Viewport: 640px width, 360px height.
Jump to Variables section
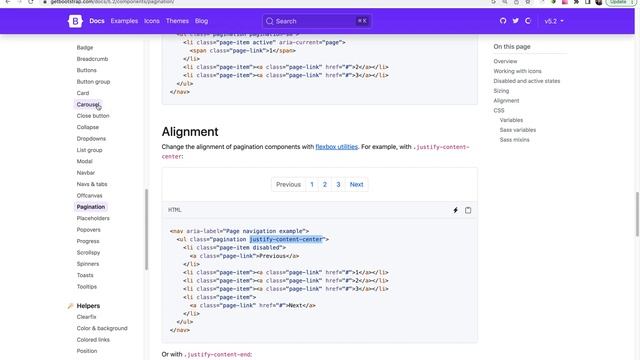pyautogui.click(x=511, y=120)
